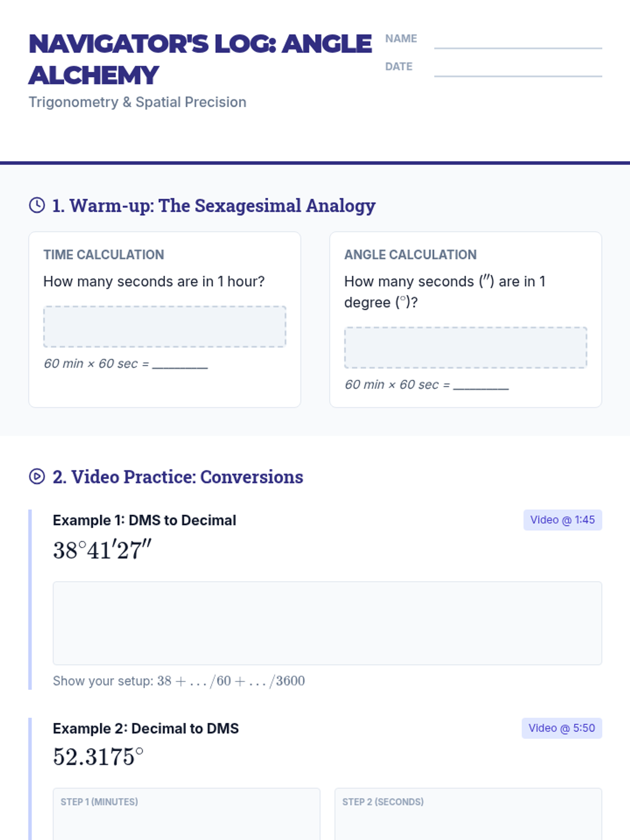Viewport: 630px width, 840px height.
Task: Click the blank under Angle Calculation formula
Action: (481, 385)
